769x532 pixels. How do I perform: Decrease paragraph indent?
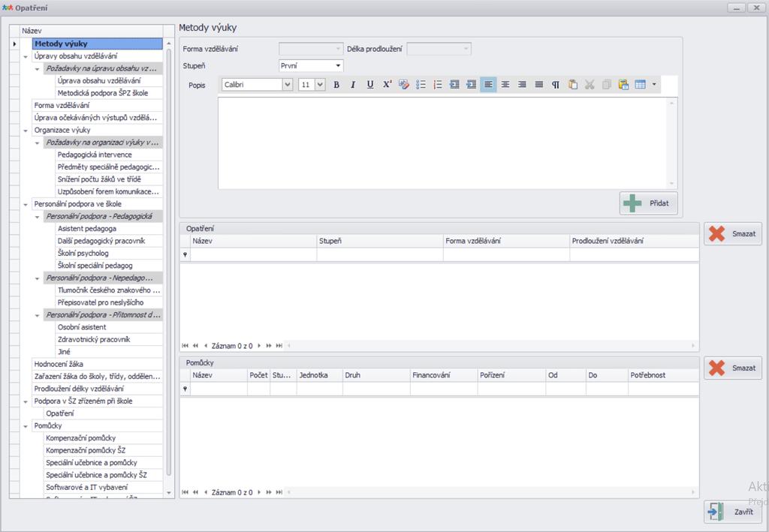coord(454,85)
